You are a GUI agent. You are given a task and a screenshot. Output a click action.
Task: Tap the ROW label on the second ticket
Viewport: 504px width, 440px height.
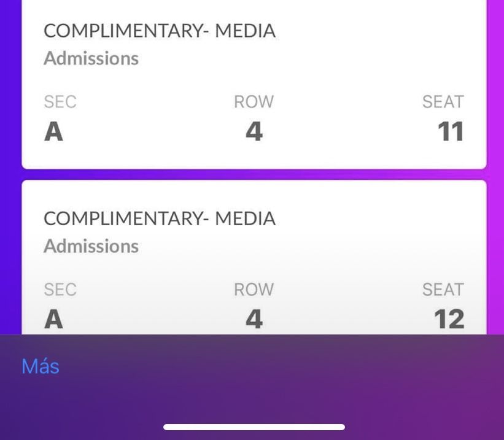(254, 290)
